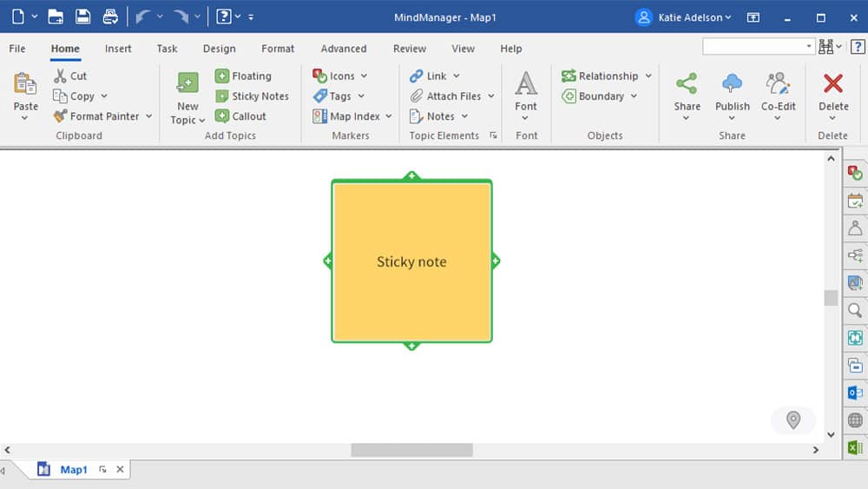Click the location pin button on canvas

click(x=793, y=420)
